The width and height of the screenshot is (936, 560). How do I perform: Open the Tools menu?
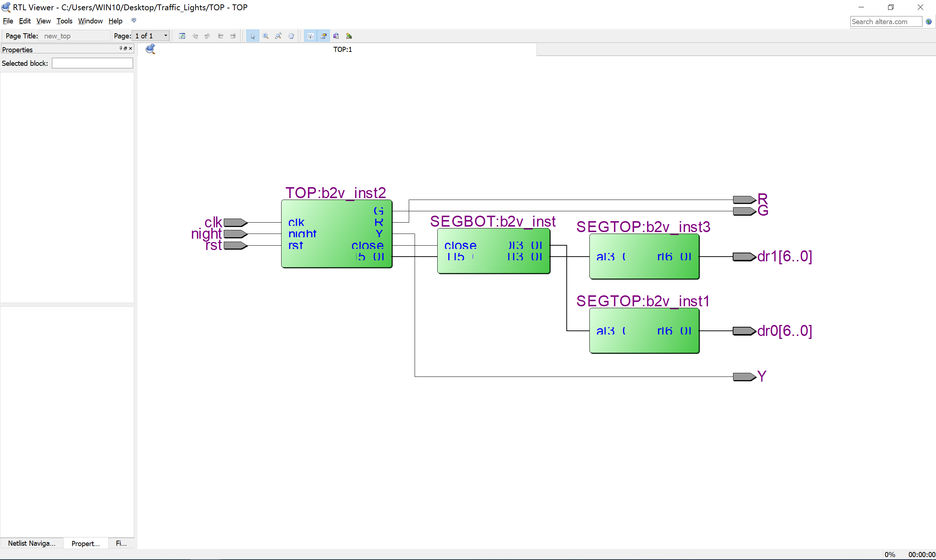coord(64,21)
